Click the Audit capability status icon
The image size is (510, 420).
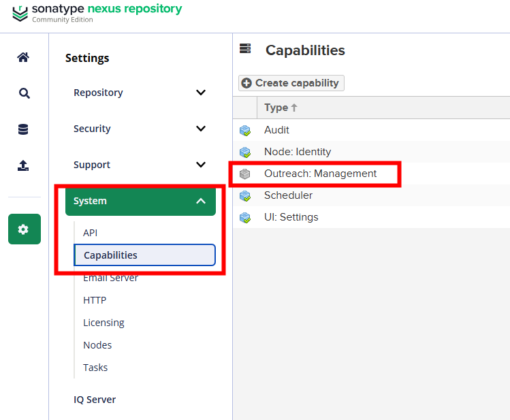coord(245,131)
